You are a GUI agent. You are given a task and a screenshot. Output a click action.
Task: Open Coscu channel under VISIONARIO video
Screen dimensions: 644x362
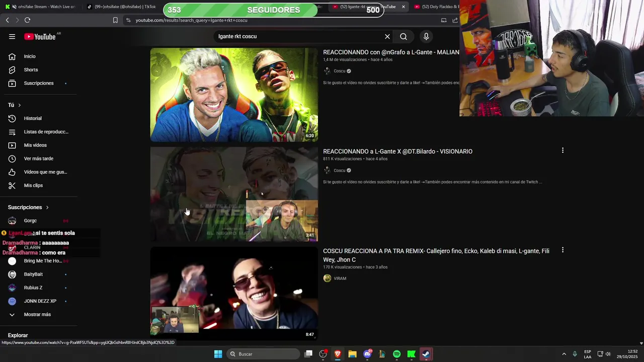(x=340, y=170)
